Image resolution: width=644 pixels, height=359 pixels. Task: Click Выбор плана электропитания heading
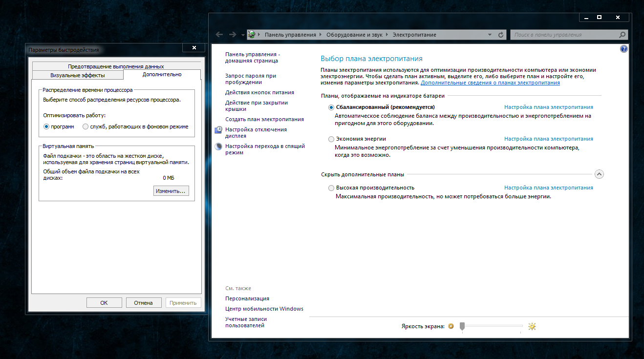tap(371, 59)
